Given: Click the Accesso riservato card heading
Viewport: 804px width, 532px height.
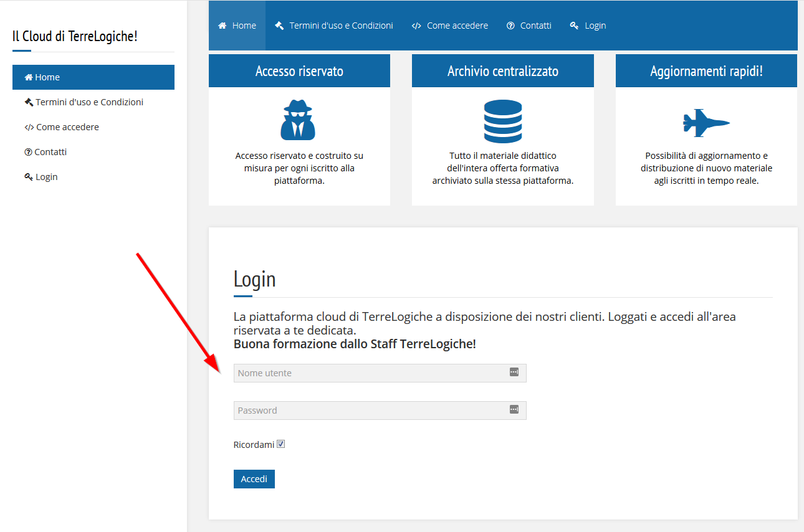Looking at the screenshot, I should (x=299, y=71).
